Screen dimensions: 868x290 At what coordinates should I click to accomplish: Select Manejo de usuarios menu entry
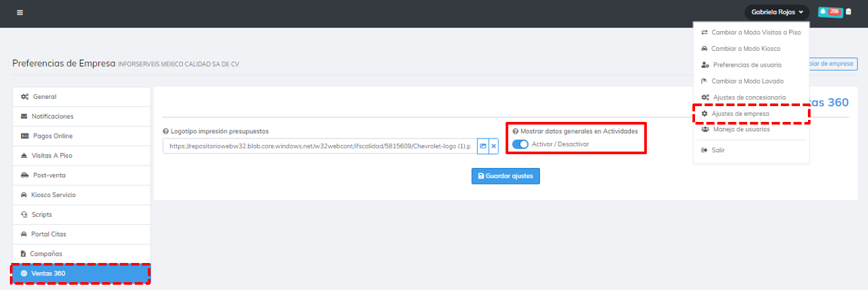[x=740, y=129]
